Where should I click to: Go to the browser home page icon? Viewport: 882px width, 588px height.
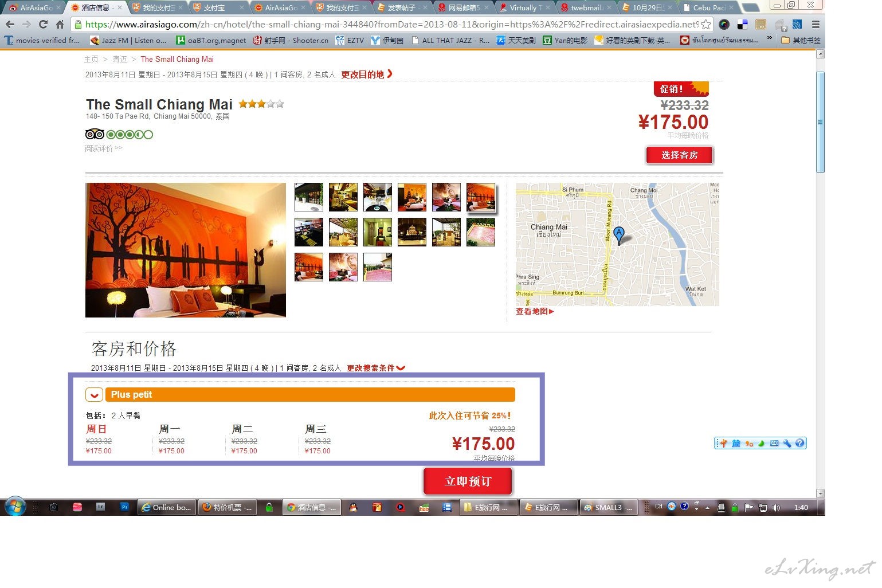point(60,24)
